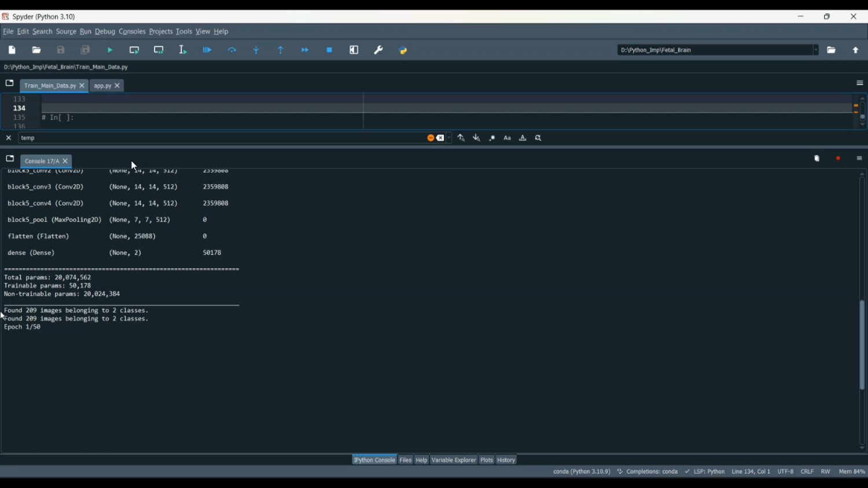
Task: Click the Debug file icon
Action: (207, 50)
